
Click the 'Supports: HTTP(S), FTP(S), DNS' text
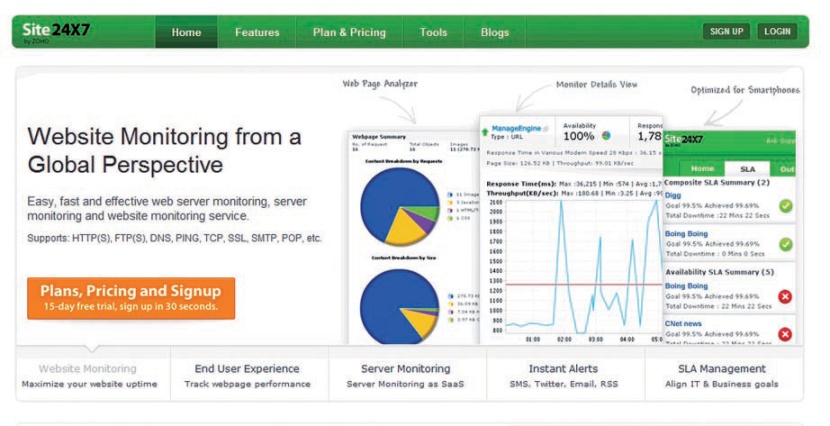coord(174,238)
